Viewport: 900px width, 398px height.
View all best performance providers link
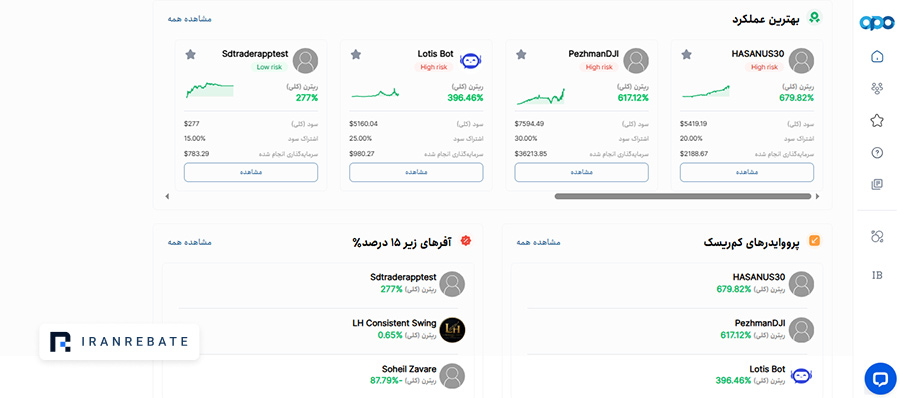[x=189, y=19]
